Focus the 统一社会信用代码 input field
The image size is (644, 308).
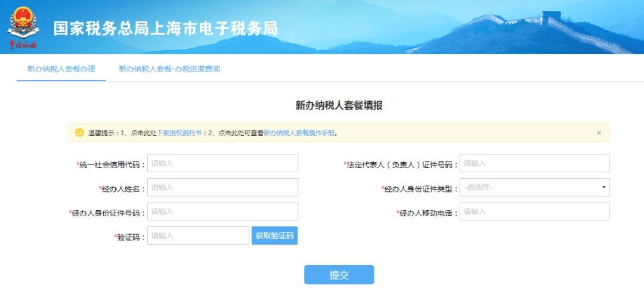coord(222,163)
